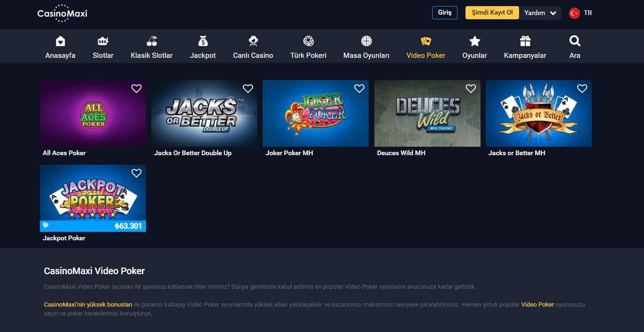Click Joker Poker MH title
The image size is (644, 332).
tap(289, 153)
